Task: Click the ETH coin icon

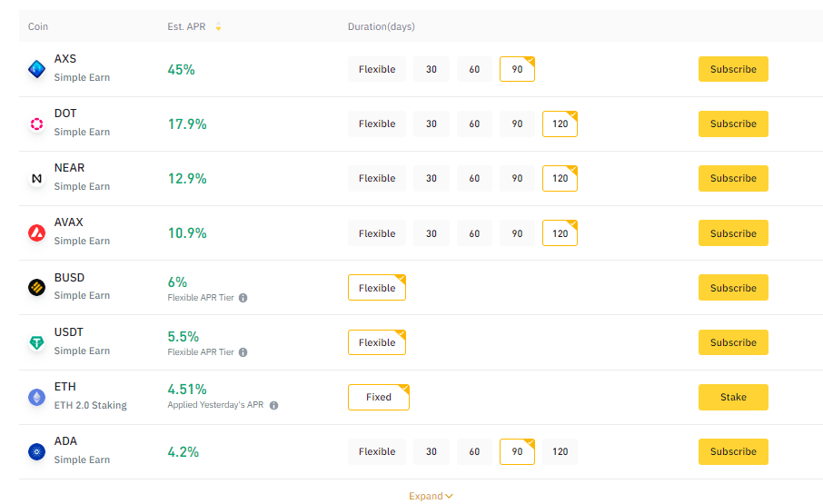Action: [36, 397]
